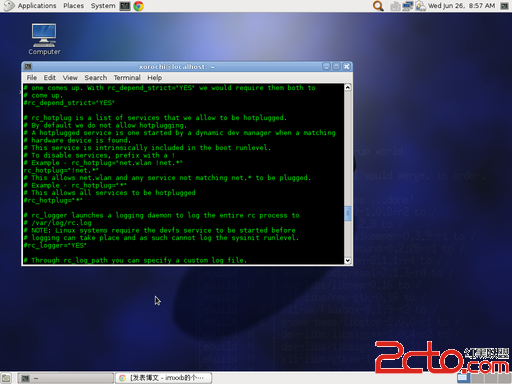Select the Computer desktop icon
The image size is (512, 384).
point(44,39)
